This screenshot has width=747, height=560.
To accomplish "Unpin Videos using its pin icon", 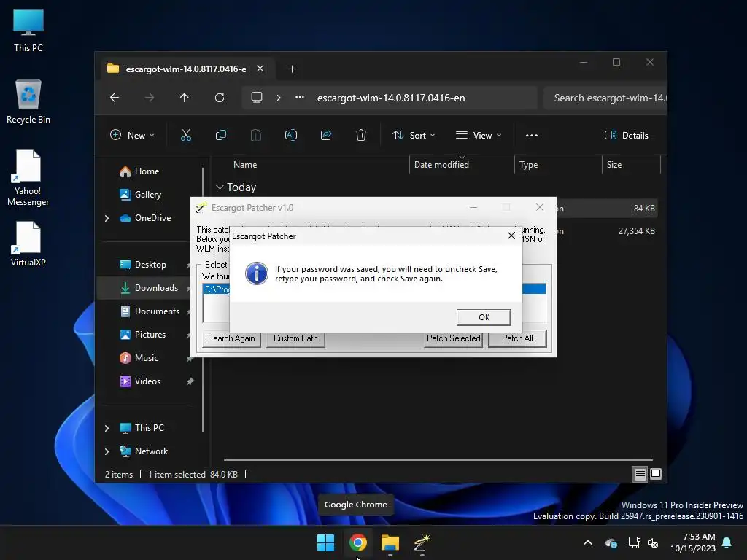I will pyautogui.click(x=190, y=381).
